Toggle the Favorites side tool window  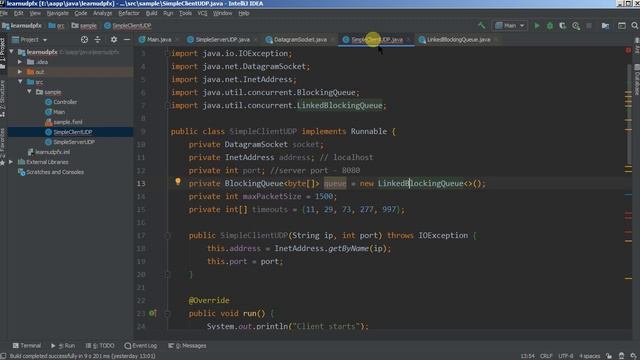point(3,147)
